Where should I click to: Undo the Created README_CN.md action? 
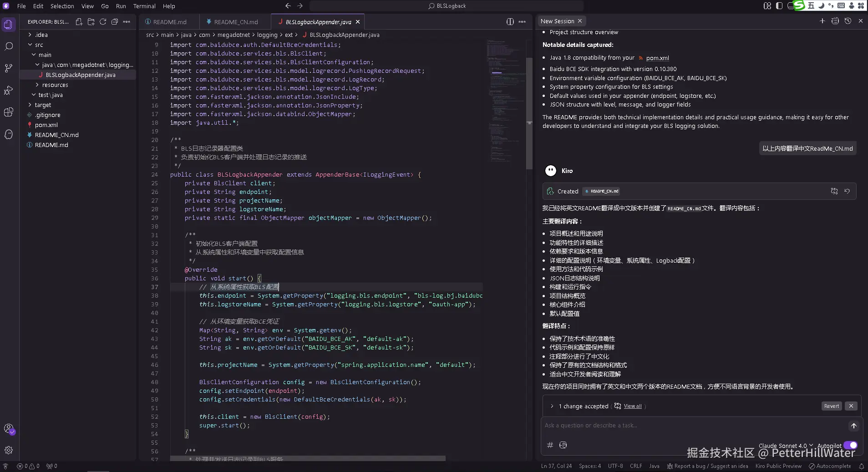847,191
